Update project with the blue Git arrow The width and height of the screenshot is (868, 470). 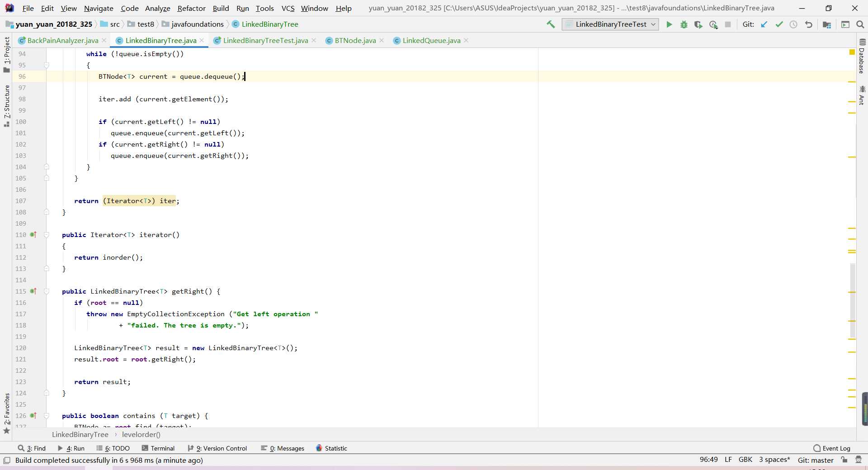pos(764,24)
